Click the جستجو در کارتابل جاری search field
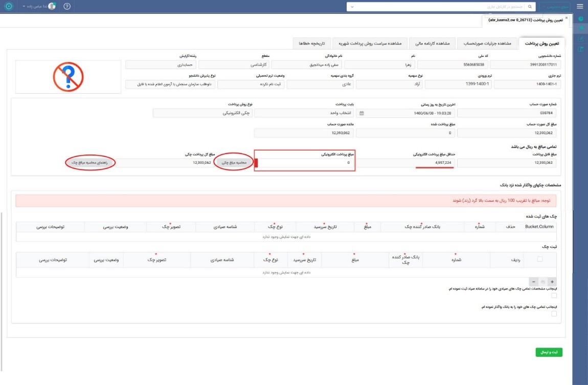This screenshot has width=588, height=385. 440,7
